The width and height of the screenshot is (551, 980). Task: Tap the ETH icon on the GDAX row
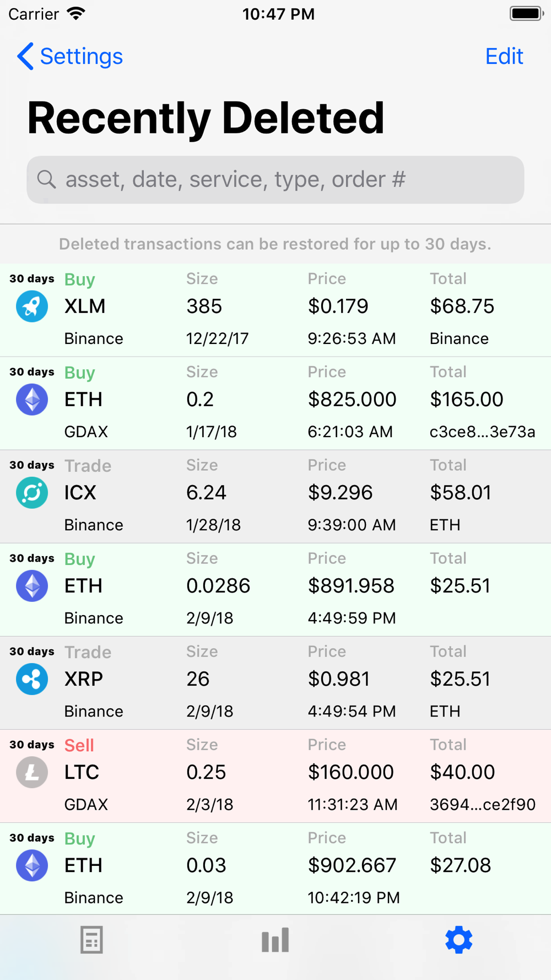click(x=32, y=400)
